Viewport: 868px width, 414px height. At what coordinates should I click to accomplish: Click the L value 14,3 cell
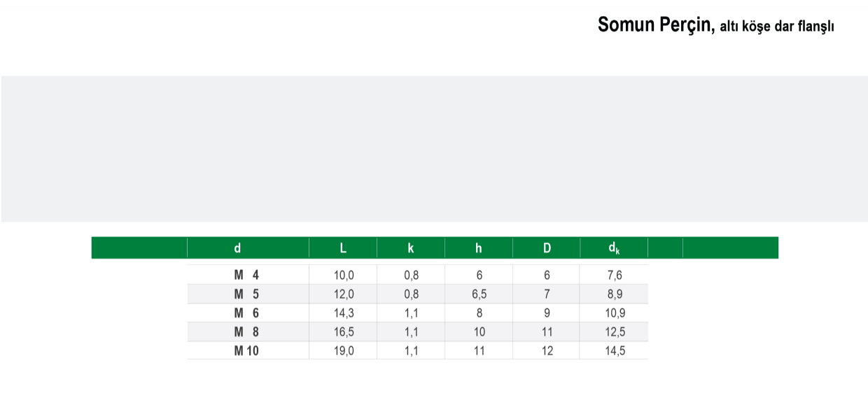[343, 313]
